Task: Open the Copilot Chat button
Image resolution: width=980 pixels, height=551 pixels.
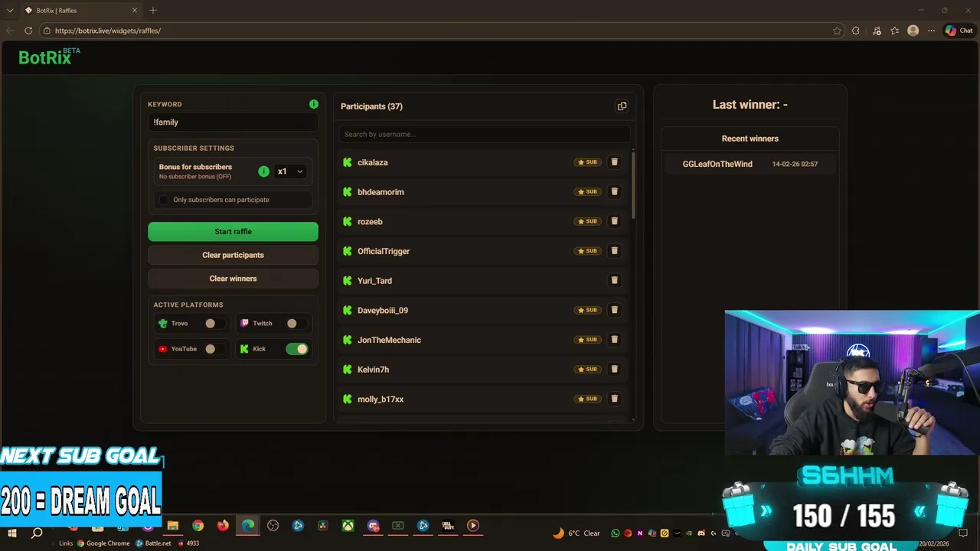Action: coord(959,31)
